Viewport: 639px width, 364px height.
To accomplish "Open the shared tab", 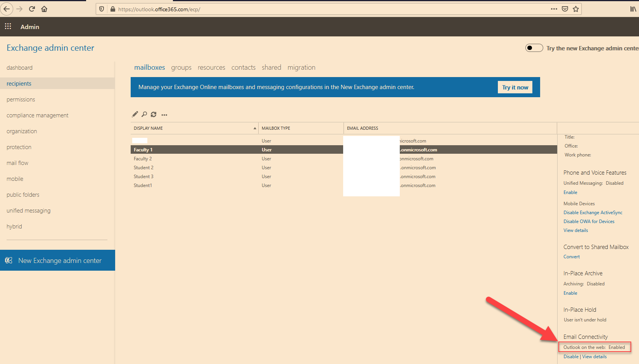I will pyautogui.click(x=271, y=67).
